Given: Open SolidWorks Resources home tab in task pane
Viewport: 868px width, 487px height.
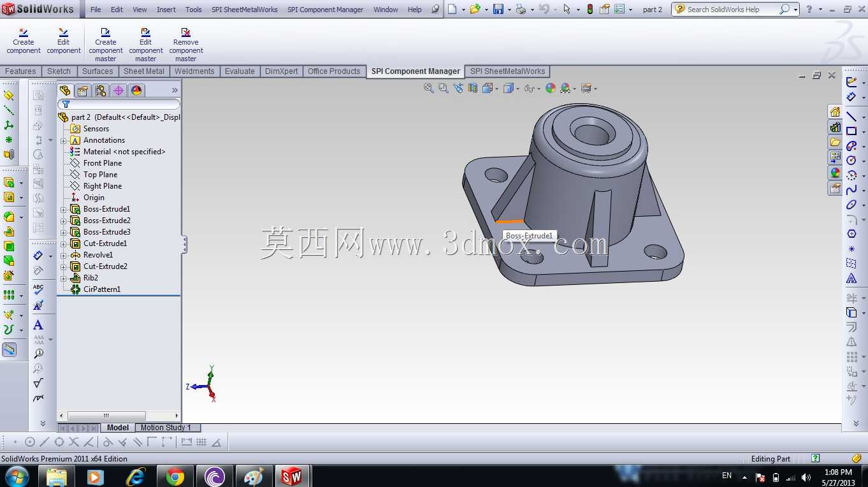Looking at the screenshot, I should (835, 112).
